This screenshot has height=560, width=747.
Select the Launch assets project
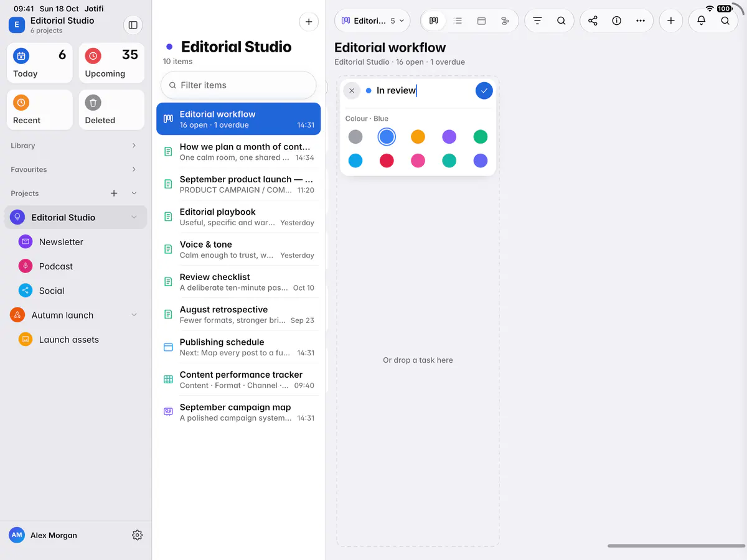[x=76, y=340]
